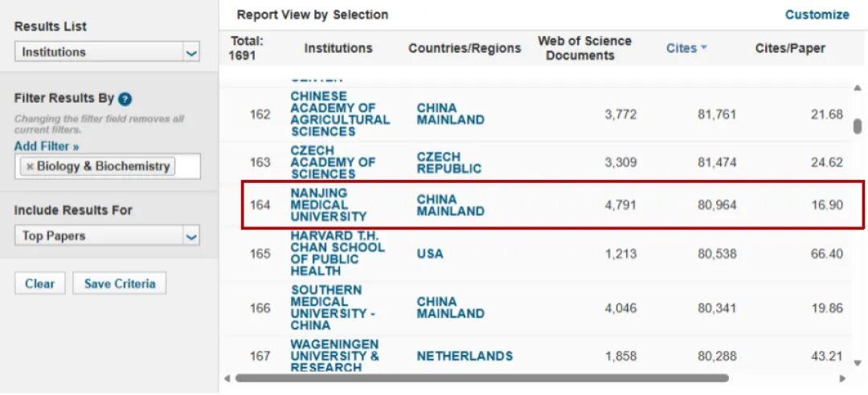Click the horizontal scrollbar thumb
Viewport: 868px width, 395px height.
(481, 378)
